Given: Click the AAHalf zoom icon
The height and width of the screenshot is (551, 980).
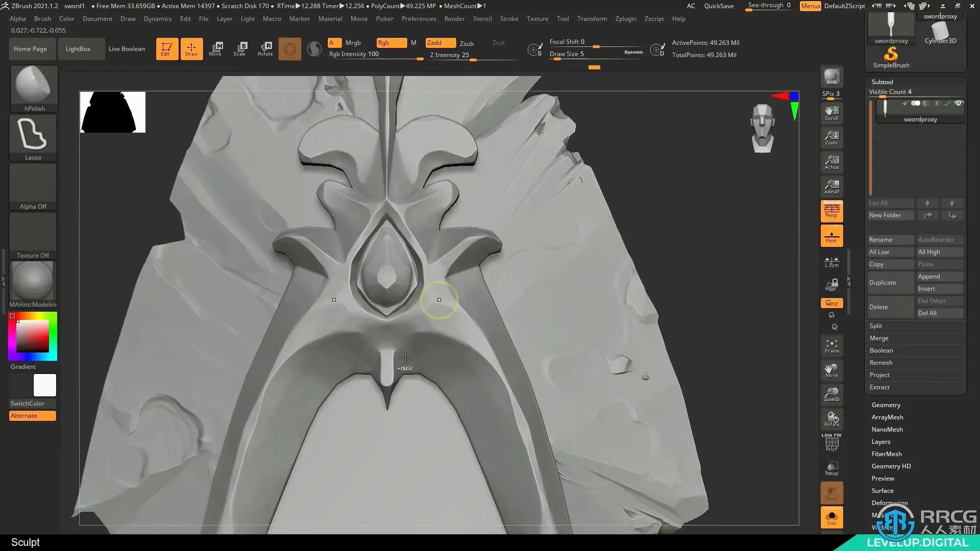Looking at the screenshot, I should point(831,186).
